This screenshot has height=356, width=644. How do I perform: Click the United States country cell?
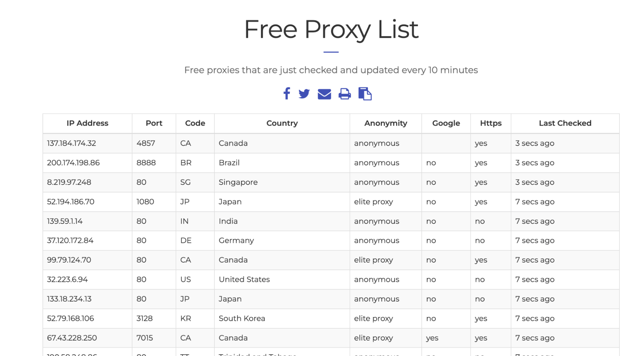[x=244, y=279]
